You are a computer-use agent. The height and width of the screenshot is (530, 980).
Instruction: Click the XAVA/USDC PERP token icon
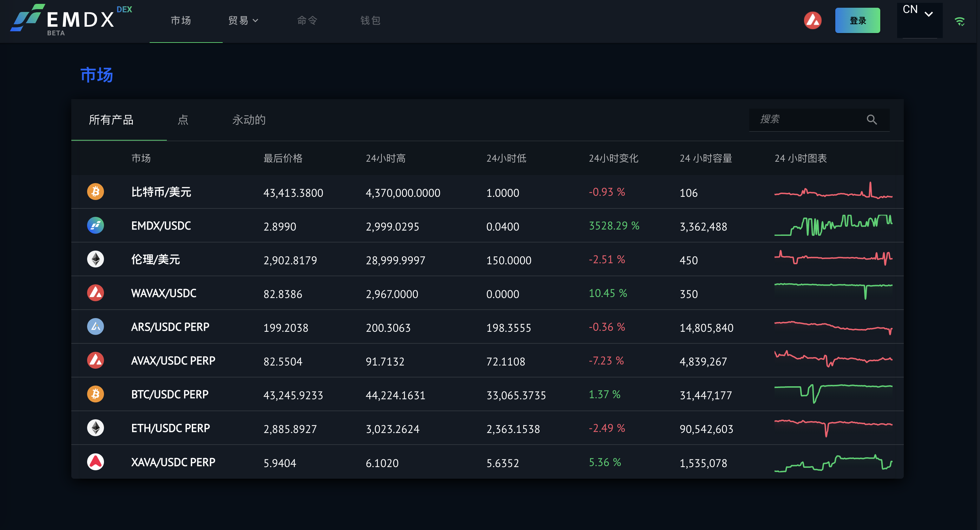point(96,462)
